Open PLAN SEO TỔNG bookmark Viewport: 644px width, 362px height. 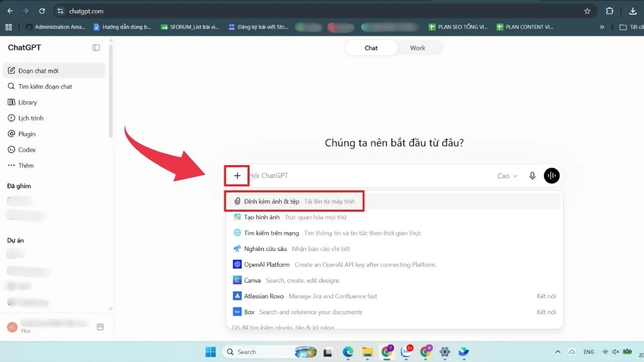pyautogui.click(x=459, y=27)
